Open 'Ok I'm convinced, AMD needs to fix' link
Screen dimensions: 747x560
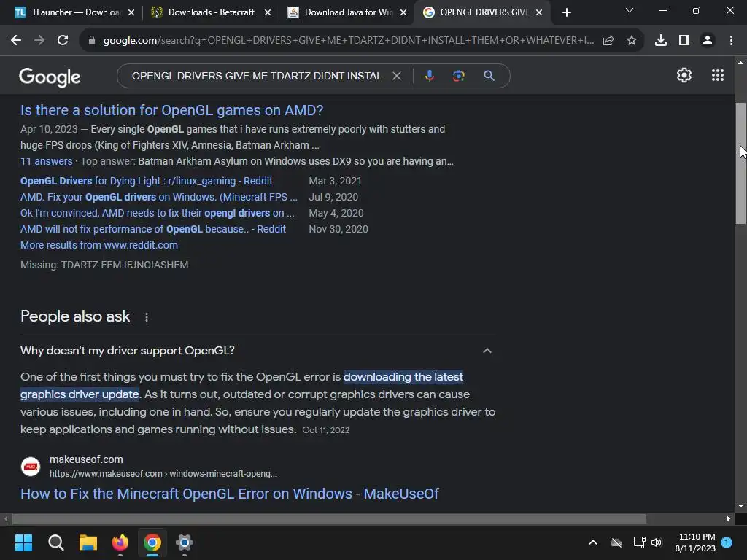click(x=158, y=213)
